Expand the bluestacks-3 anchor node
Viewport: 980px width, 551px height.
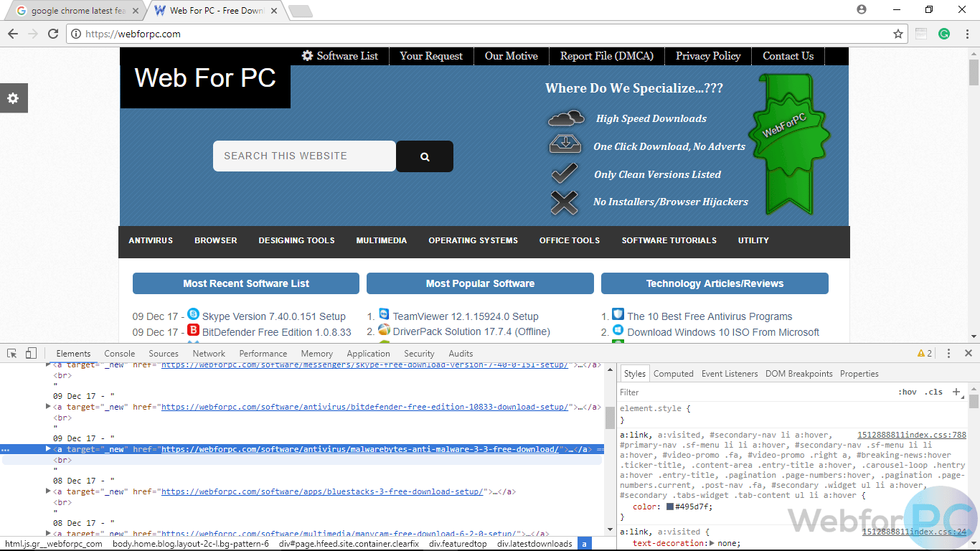(49, 491)
